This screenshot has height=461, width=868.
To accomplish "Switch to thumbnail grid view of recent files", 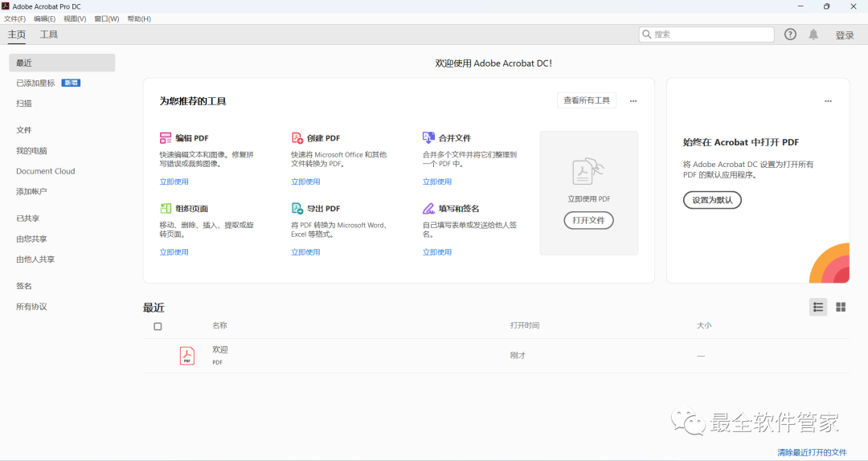I will click(841, 307).
